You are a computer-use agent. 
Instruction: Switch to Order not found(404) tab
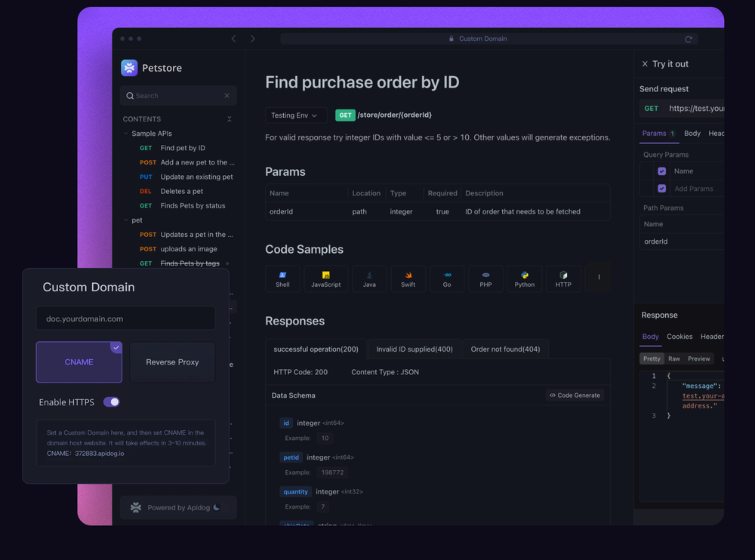pyautogui.click(x=505, y=349)
